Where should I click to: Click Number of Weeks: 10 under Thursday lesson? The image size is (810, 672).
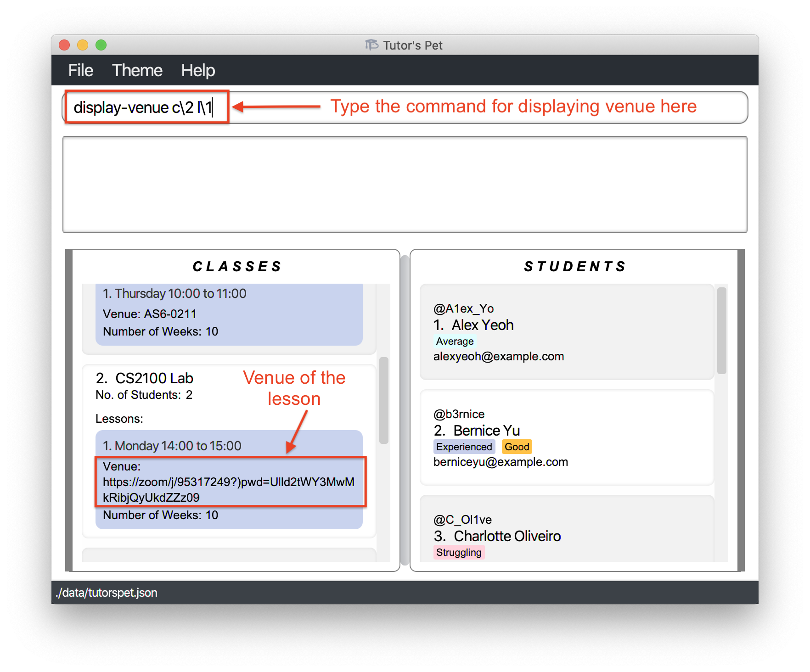(160, 331)
